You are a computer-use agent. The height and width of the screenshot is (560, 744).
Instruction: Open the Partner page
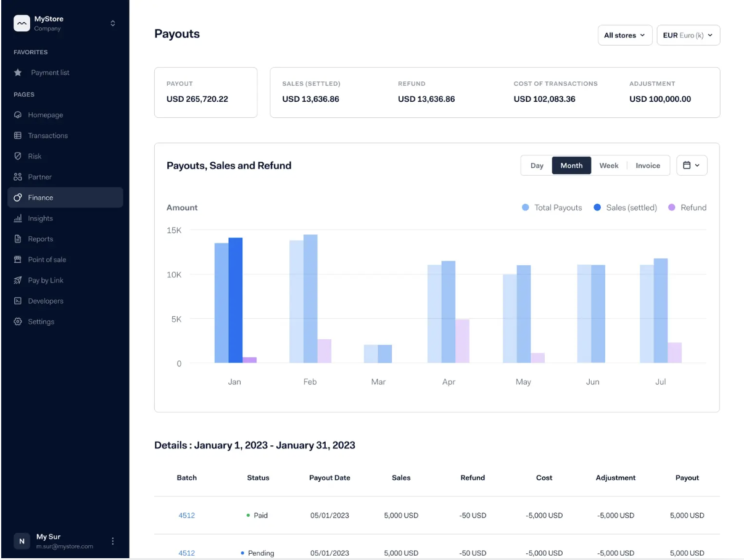(40, 177)
